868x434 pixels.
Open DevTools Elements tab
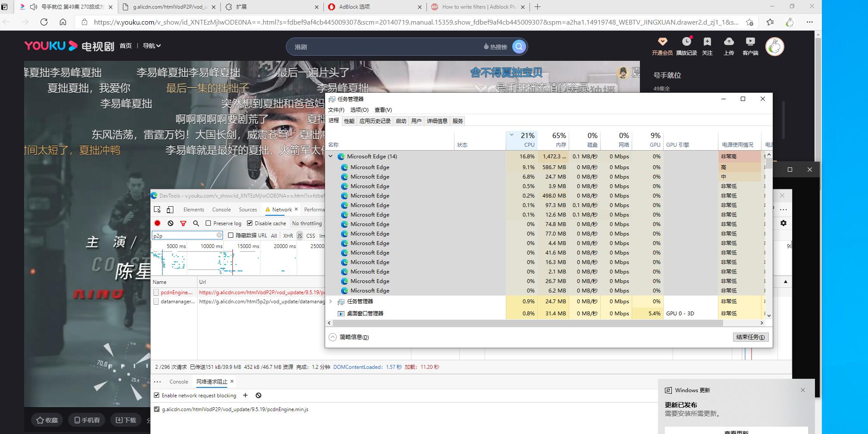pos(194,210)
